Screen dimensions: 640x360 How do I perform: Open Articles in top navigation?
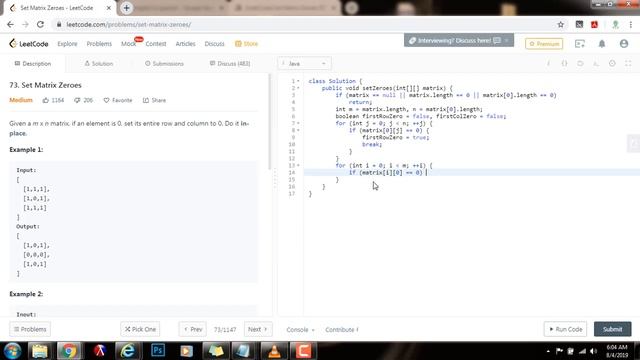tap(185, 44)
